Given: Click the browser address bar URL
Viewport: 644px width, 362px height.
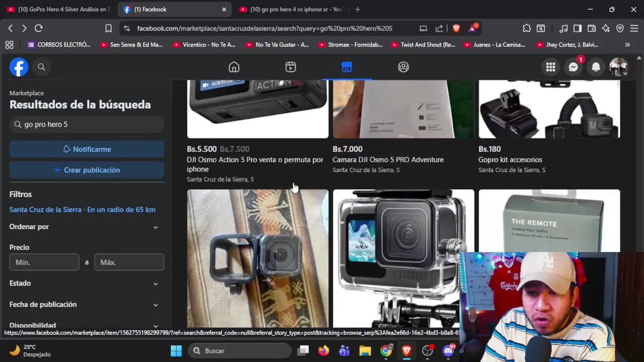Looking at the screenshot, I should pos(265,28).
